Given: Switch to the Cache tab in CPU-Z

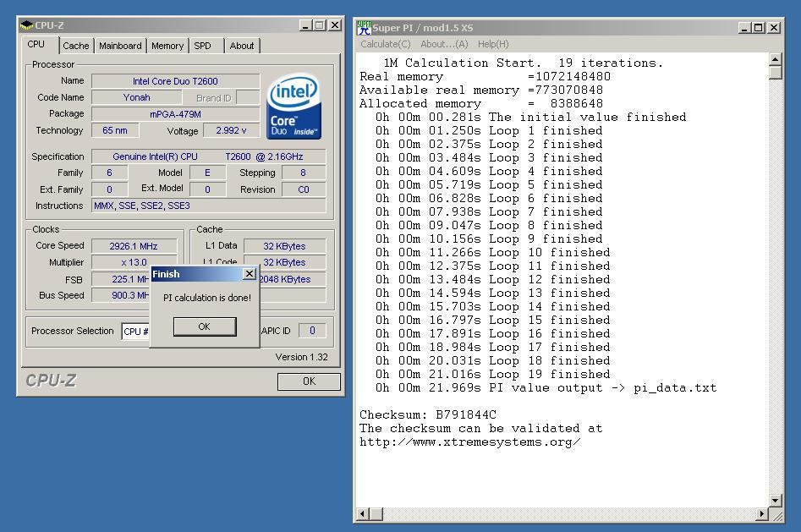Looking at the screenshot, I should [75, 46].
